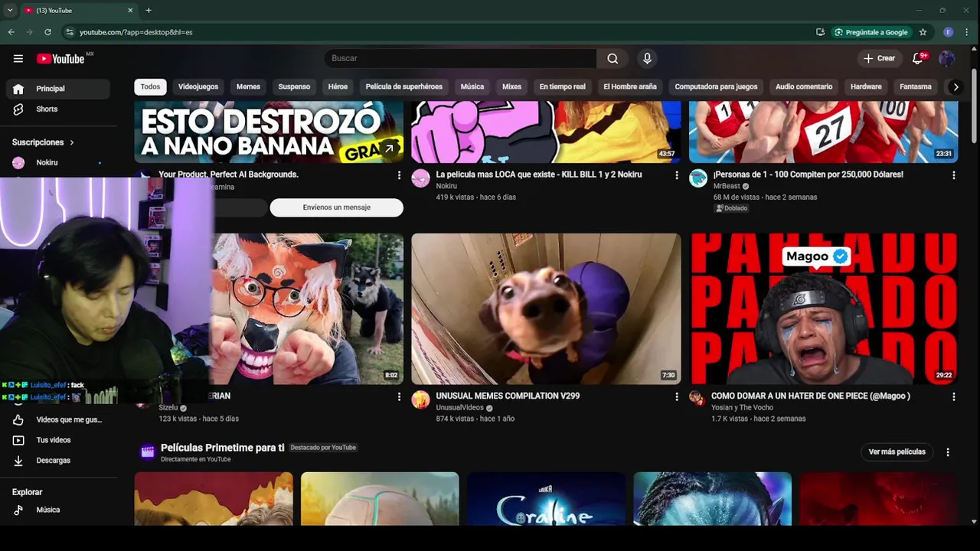Screen dimensions: 980x551
Task: Select Computadora para juegos chip
Action: [716, 86]
